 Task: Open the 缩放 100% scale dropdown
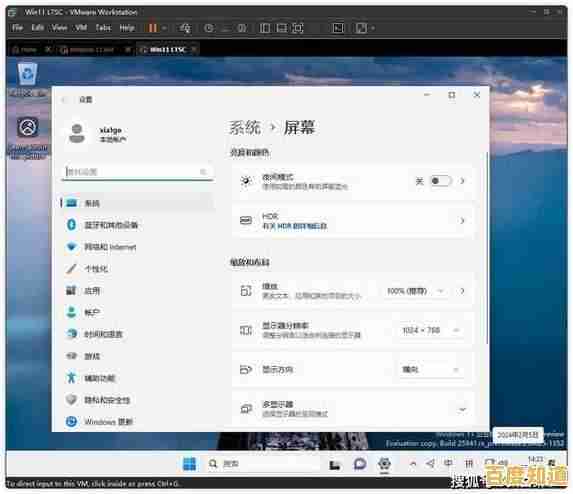(415, 291)
